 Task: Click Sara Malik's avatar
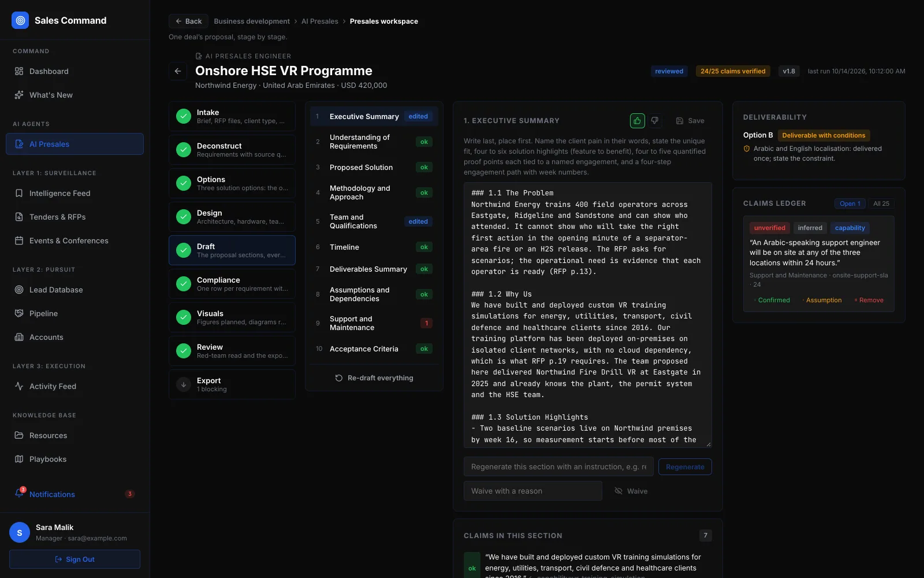coord(20,532)
